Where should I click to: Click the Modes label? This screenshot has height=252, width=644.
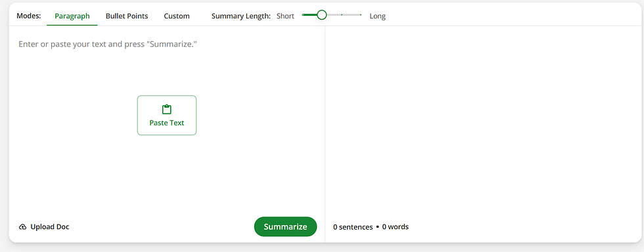tap(29, 16)
